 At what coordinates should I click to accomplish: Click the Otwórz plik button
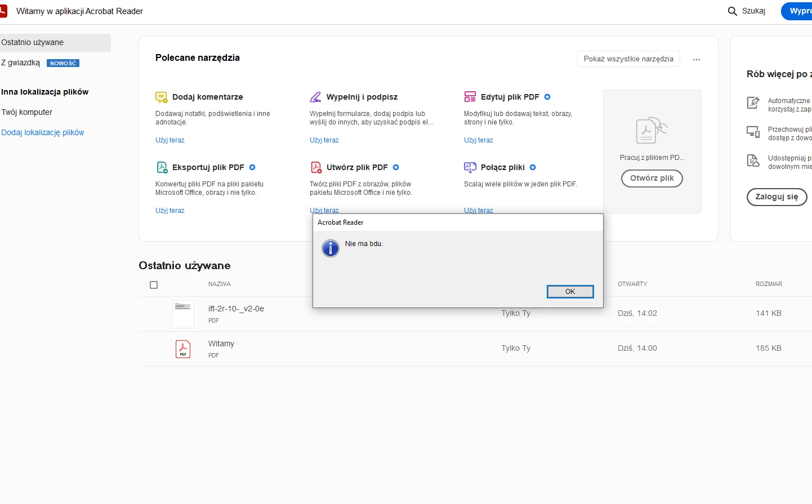click(652, 178)
